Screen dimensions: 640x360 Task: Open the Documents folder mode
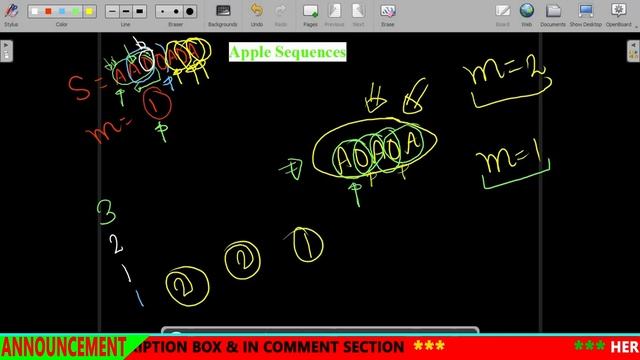point(553,11)
